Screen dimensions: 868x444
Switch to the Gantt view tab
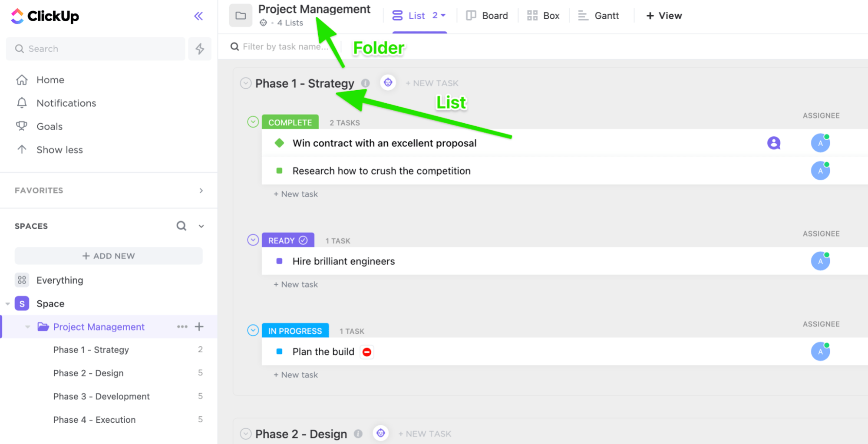[x=598, y=16]
